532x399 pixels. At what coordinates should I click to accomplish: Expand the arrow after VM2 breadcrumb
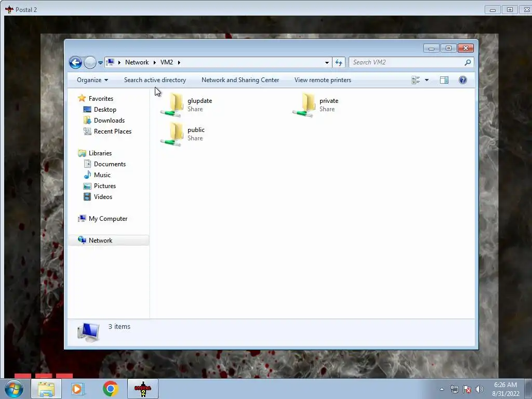pos(179,62)
